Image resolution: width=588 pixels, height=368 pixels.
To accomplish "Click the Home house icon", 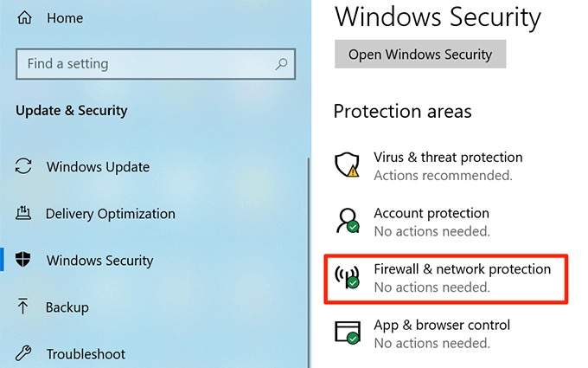I will [x=23, y=16].
